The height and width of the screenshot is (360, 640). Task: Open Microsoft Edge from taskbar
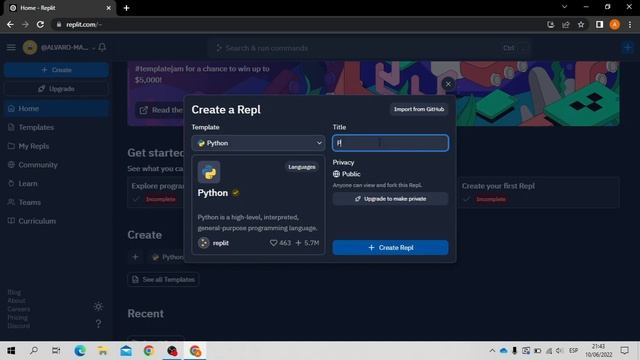[80, 351]
